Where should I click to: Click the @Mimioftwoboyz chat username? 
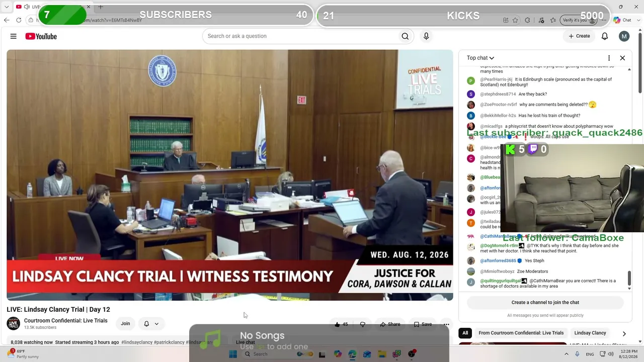(x=497, y=271)
